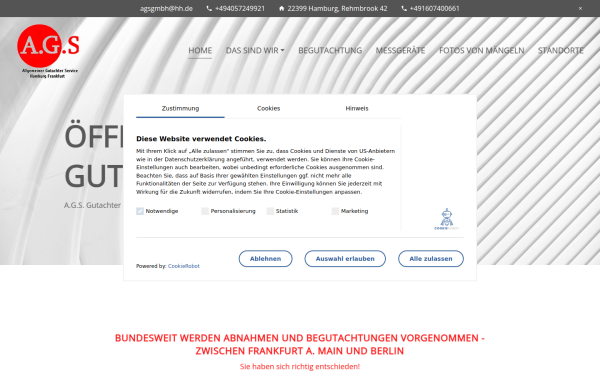Viewport: 600px width, 375px height.
Task: Open the HOME navigation item
Action: click(200, 51)
